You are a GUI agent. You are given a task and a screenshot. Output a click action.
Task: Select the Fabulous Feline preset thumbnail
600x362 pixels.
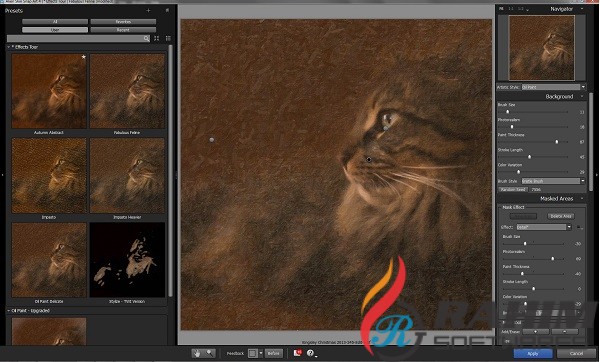pyautogui.click(x=127, y=91)
